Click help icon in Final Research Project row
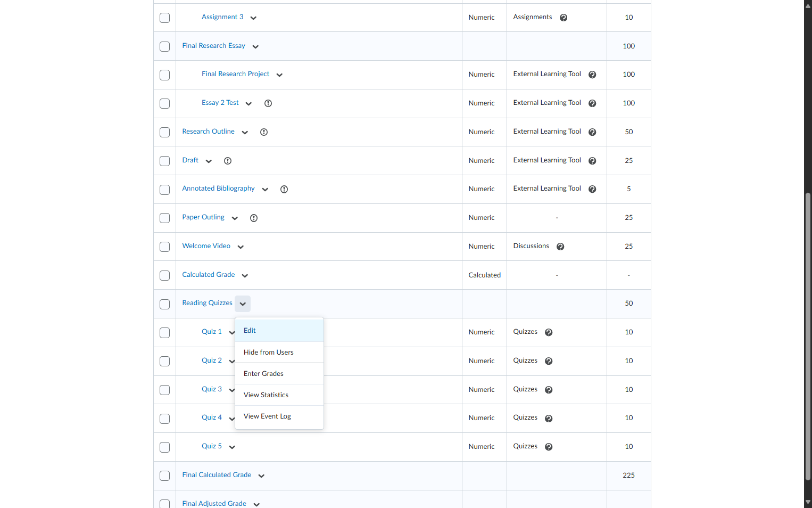 click(592, 75)
